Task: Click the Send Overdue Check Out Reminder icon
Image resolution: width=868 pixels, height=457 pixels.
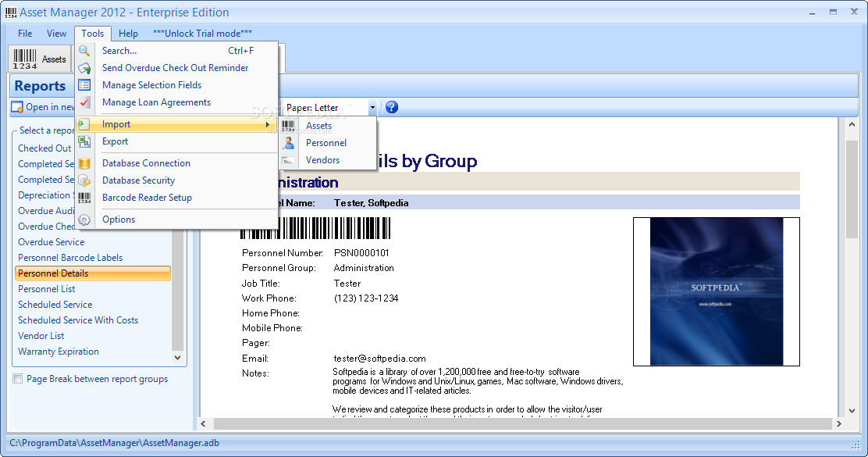Action: pyautogui.click(x=84, y=68)
